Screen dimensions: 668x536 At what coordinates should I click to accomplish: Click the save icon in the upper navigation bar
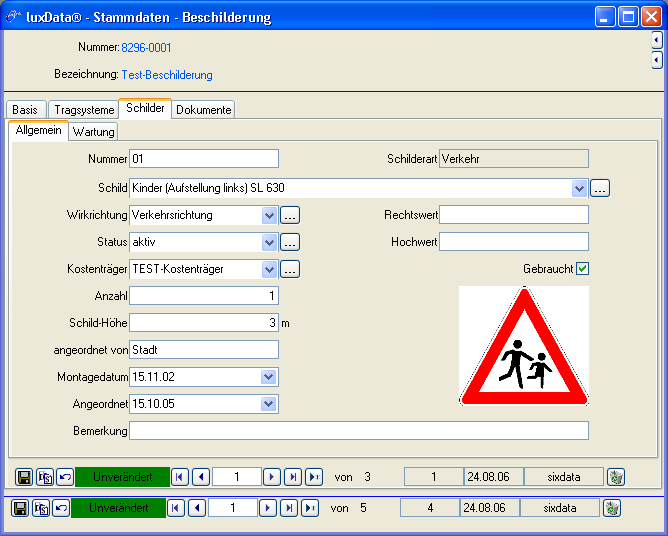(x=22, y=477)
